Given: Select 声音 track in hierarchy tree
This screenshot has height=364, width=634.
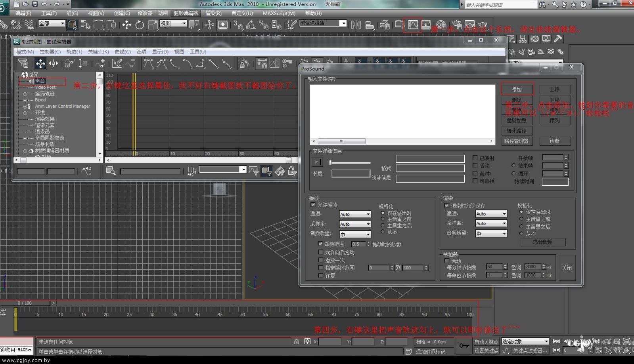Looking at the screenshot, I should pyautogui.click(x=40, y=81).
